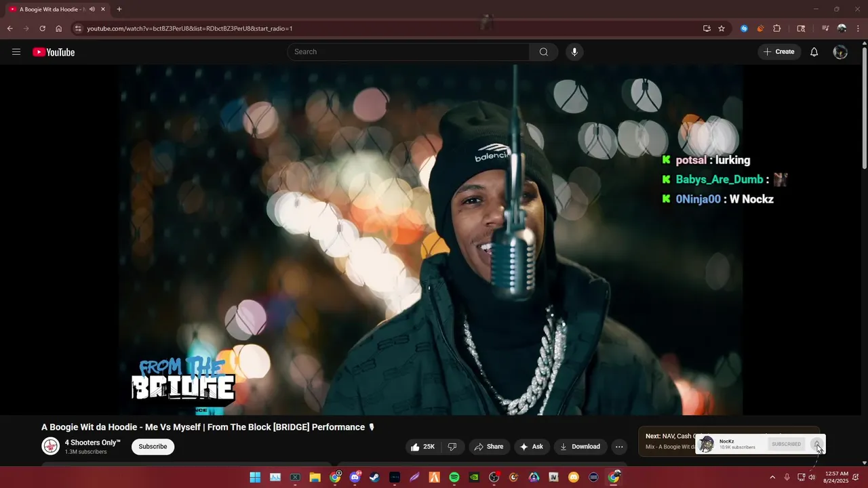Click the Chrome address bar URL

[190, 28]
